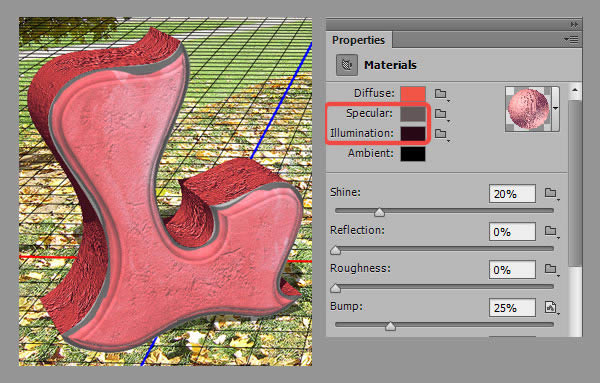Open the Roughness texture folder menu
The height and width of the screenshot is (383, 600).
(551, 269)
